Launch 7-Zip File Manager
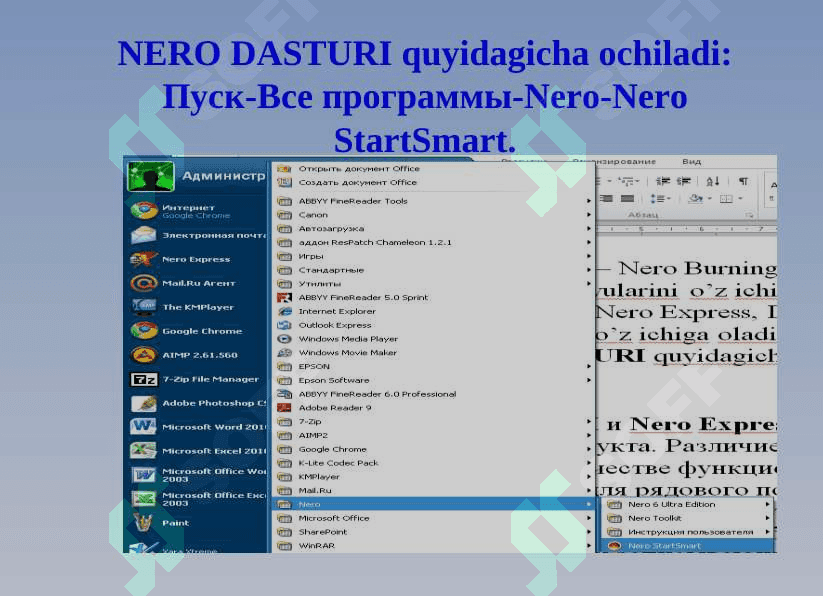The image size is (823, 596). click(x=197, y=379)
